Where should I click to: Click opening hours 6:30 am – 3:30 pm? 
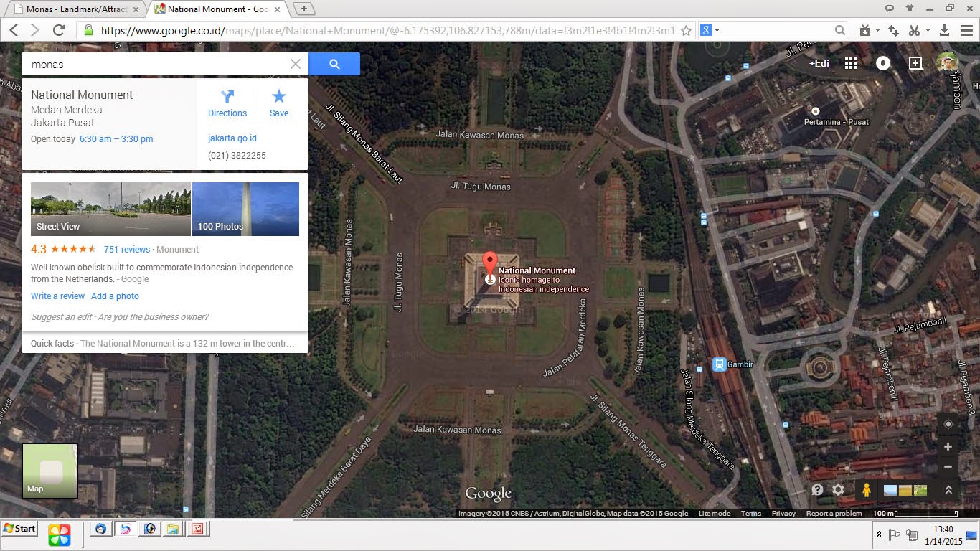[x=116, y=139]
